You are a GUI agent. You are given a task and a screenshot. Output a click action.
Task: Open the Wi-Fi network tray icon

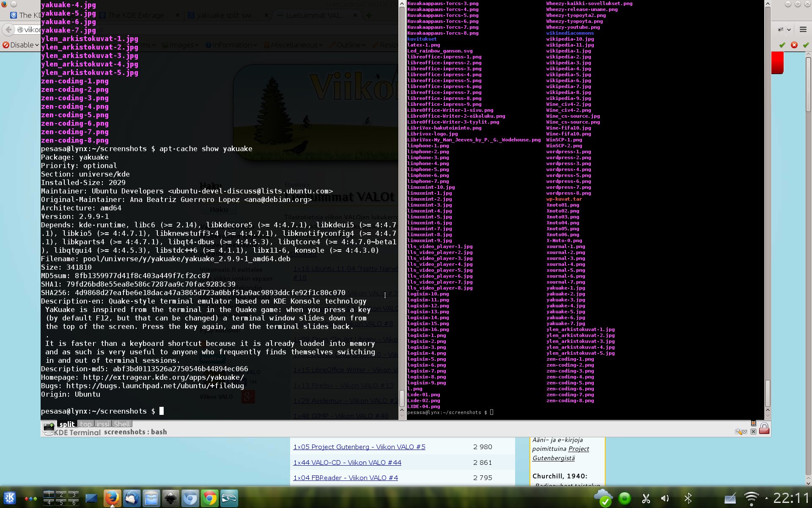click(x=752, y=498)
